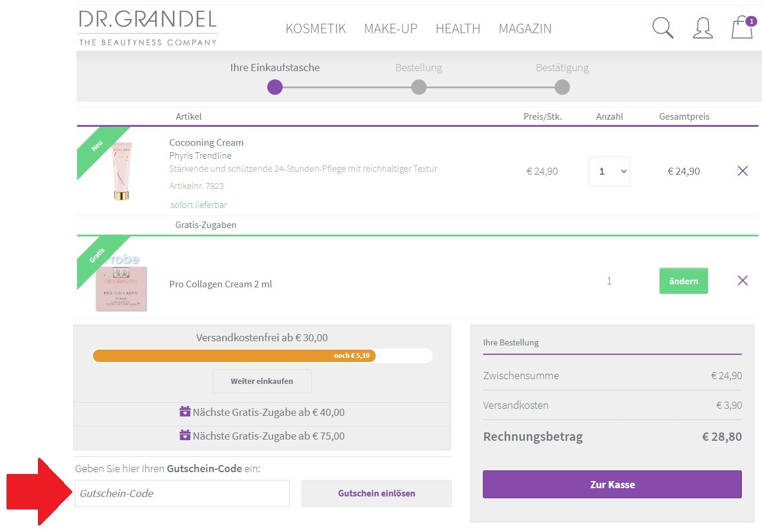Screen dimensions: 762x532
Task: Open the search magnifier icon
Action: [x=662, y=28]
